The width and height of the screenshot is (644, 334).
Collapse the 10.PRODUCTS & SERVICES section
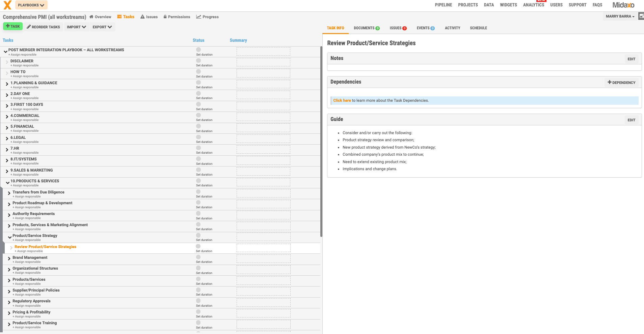[x=7, y=182]
